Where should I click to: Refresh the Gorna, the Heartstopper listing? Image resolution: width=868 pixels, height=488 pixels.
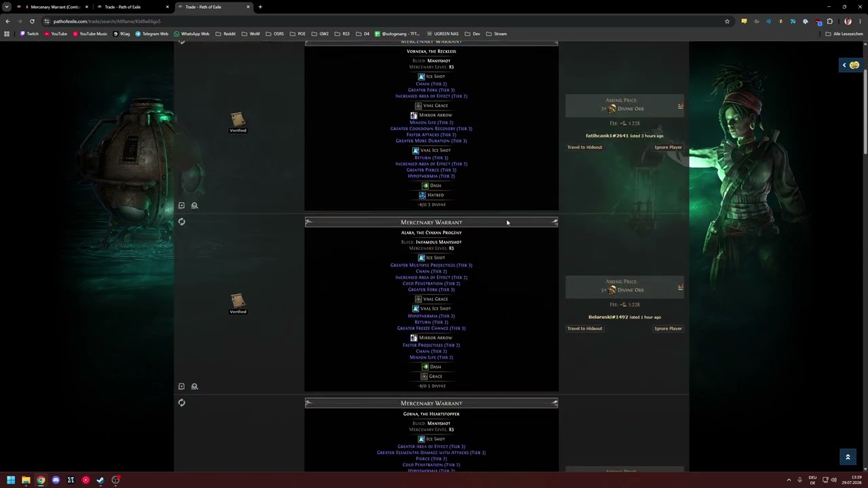[182, 403]
